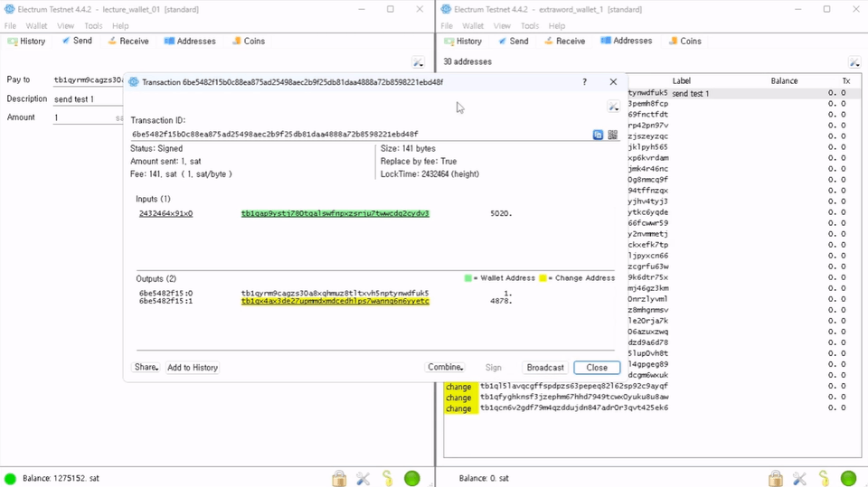The height and width of the screenshot is (487, 868).
Task: Select the transaction ID text field
Action: [361, 135]
